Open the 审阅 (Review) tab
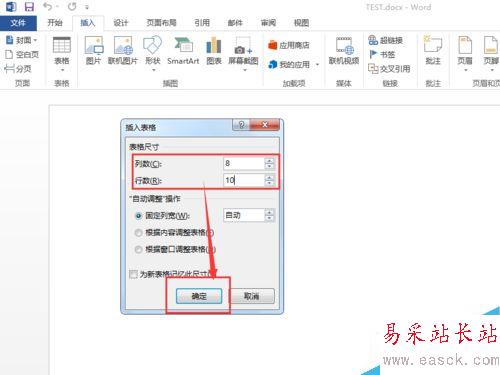The image size is (500, 375). tap(268, 23)
